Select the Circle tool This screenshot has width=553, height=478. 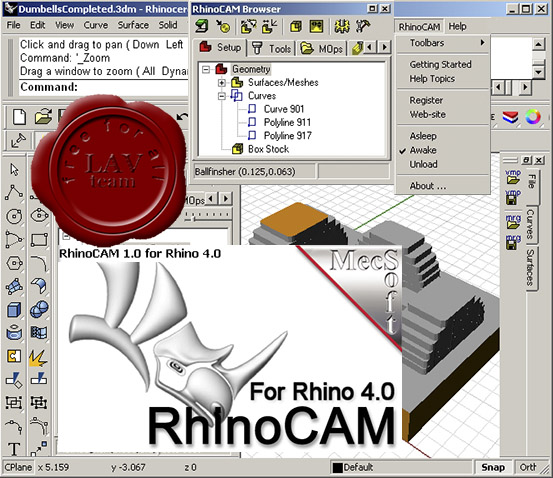click(14, 216)
